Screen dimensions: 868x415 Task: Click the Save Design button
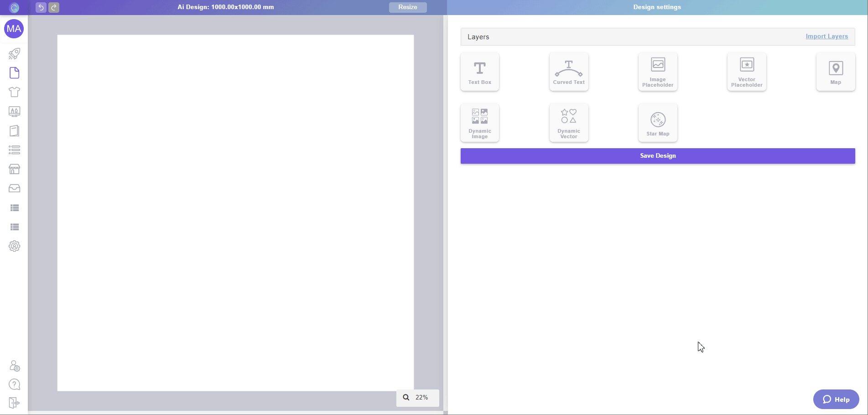(x=657, y=156)
